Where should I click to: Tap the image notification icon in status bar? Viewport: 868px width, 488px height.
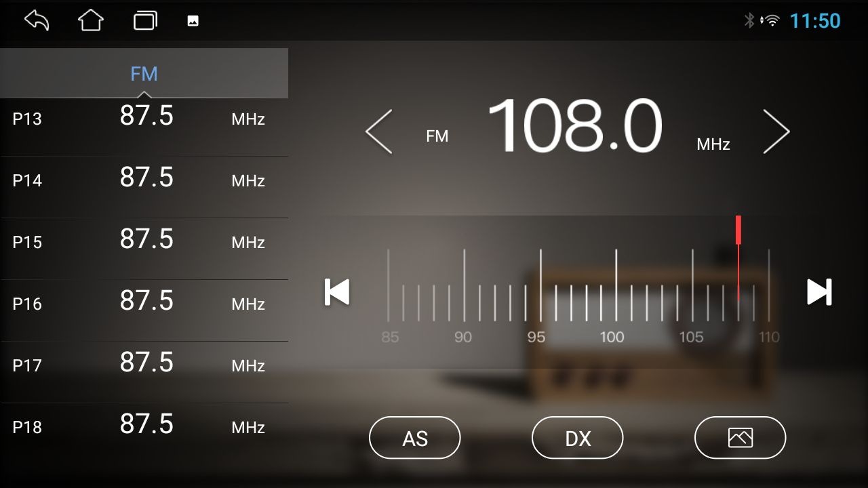pos(193,21)
